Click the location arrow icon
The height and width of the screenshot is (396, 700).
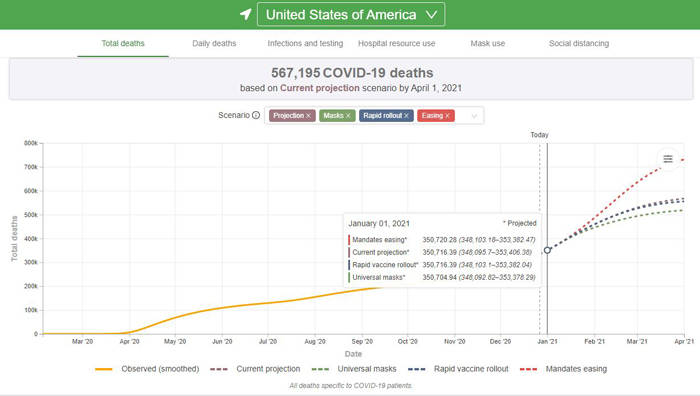click(246, 14)
